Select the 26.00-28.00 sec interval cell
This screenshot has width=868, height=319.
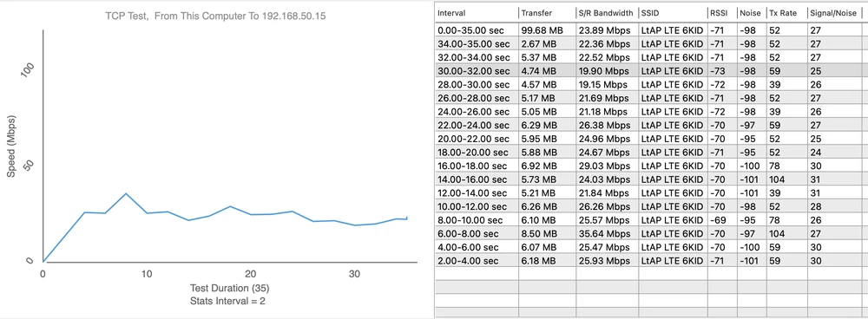click(x=477, y=98)
